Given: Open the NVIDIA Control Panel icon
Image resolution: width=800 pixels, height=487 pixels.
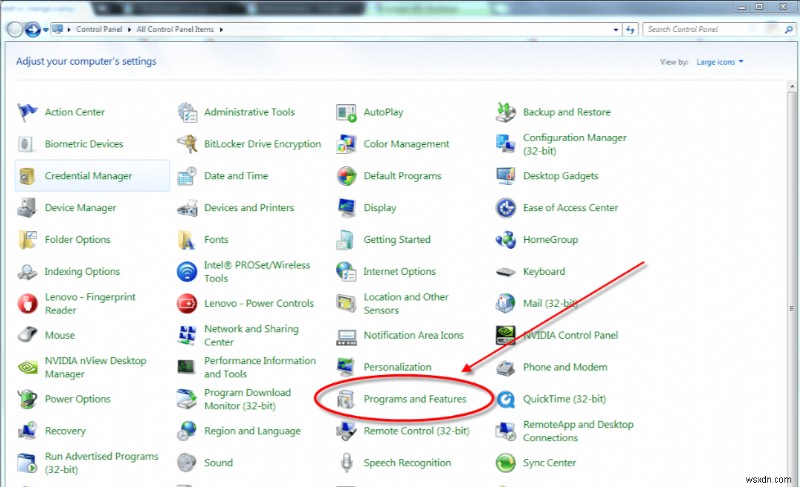Looking at the screenshot, I should (x=506, y=336).
